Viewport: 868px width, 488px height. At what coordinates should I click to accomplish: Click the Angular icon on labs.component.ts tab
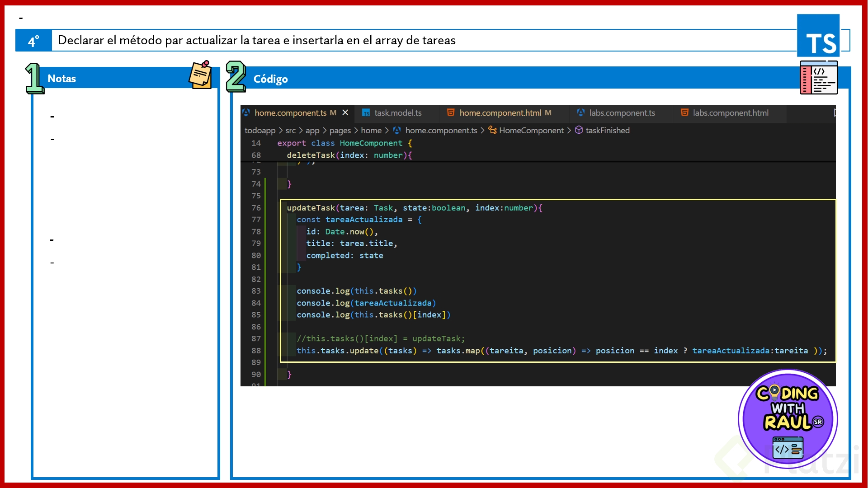(x=581, y=113)
